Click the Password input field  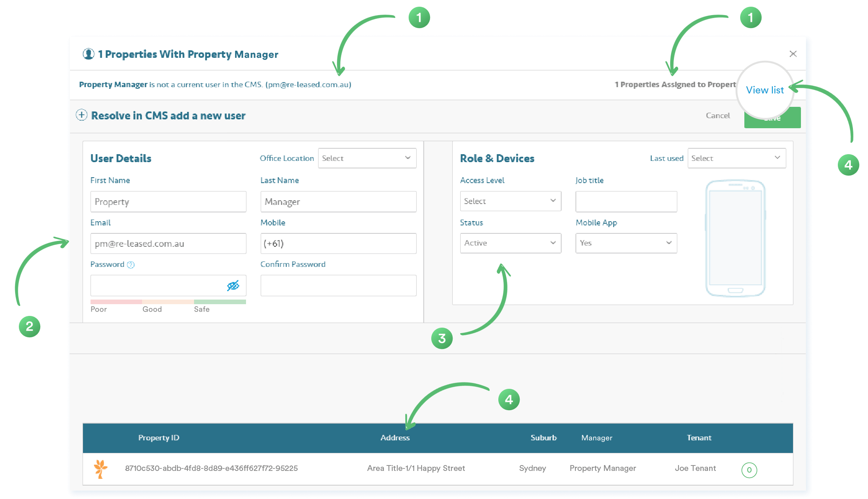click(168, 285)
